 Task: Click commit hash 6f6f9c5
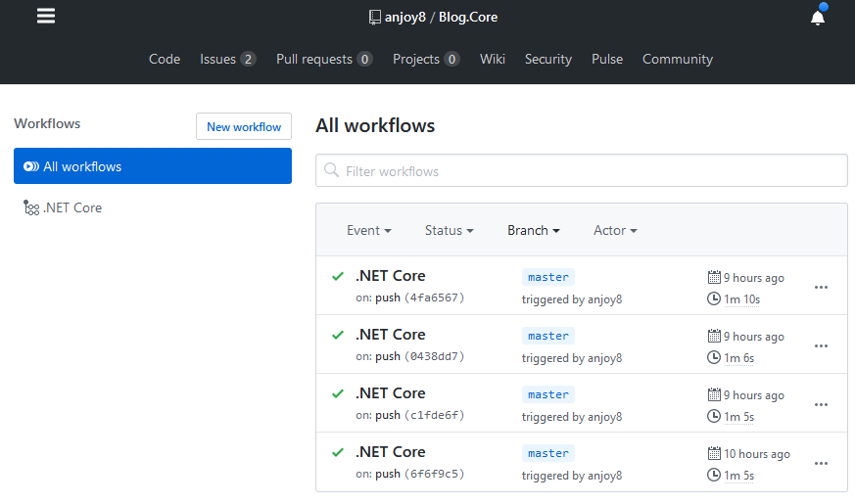[435, 474]
